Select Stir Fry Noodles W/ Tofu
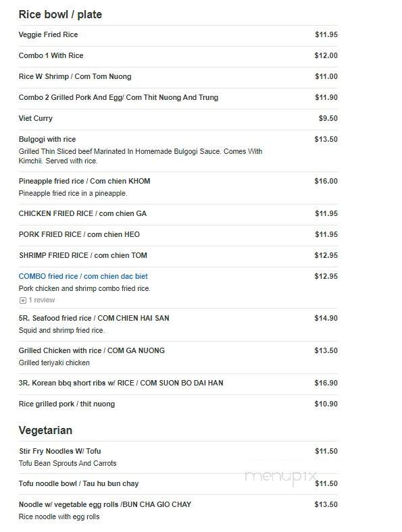 (59, 451)
